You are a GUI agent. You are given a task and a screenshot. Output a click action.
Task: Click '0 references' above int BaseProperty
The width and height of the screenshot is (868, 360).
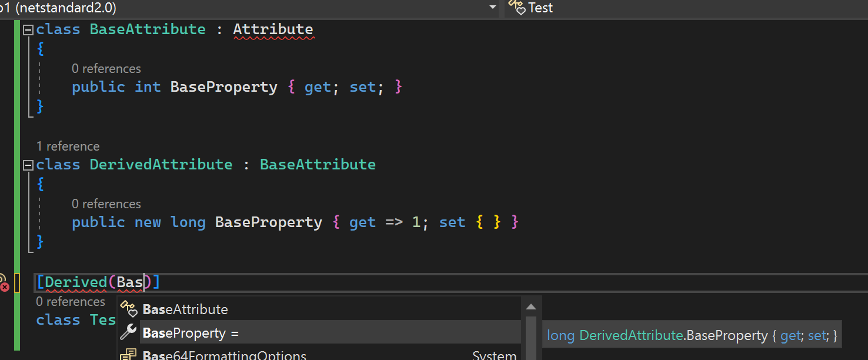(106, 68)
